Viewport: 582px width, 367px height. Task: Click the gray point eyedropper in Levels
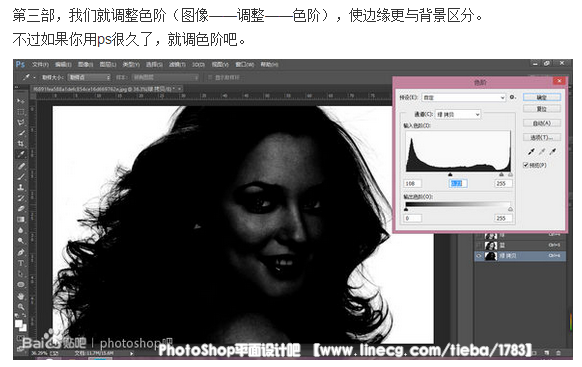(542, 152)
